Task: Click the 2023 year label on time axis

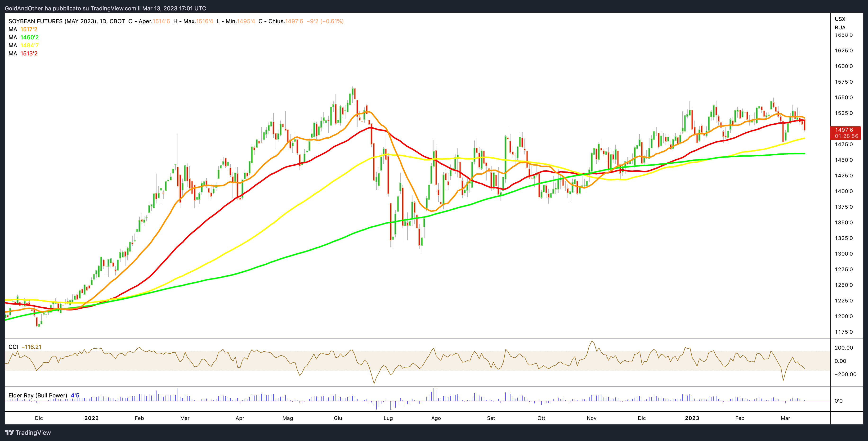Action: pos(692,418)
